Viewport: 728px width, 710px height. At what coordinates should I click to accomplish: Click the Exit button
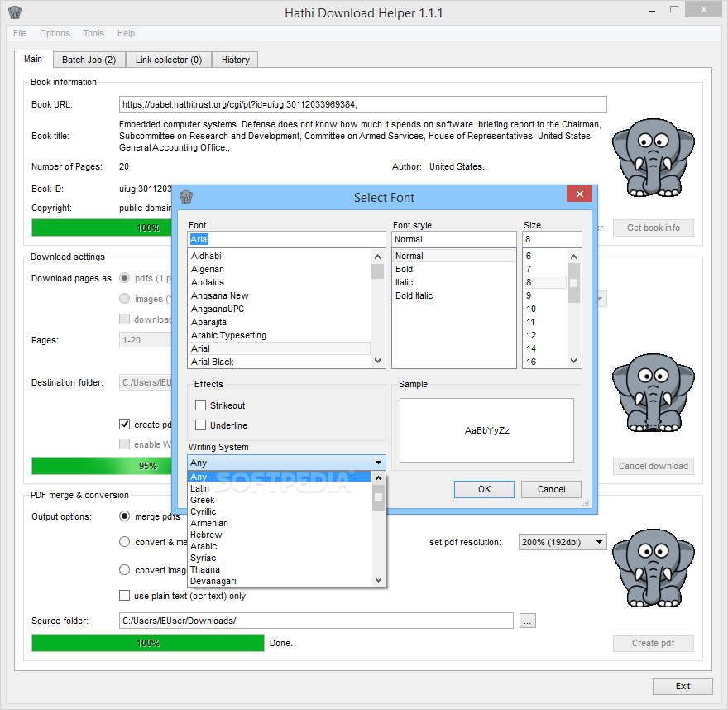click(682, 686)
